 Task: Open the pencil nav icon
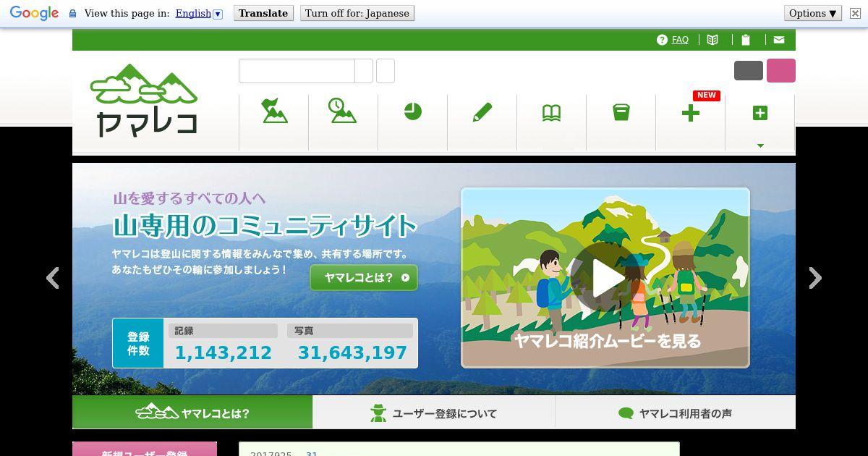tap(482, 112)
